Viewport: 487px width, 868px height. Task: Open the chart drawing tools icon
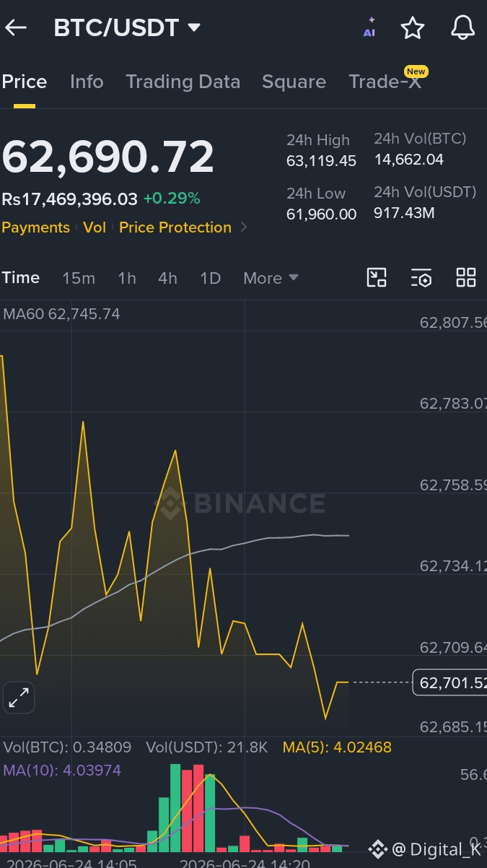pos(377,277)
